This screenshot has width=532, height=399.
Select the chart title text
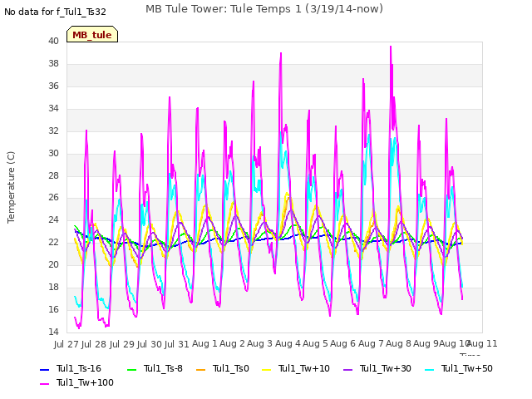[x=264, y=9]
